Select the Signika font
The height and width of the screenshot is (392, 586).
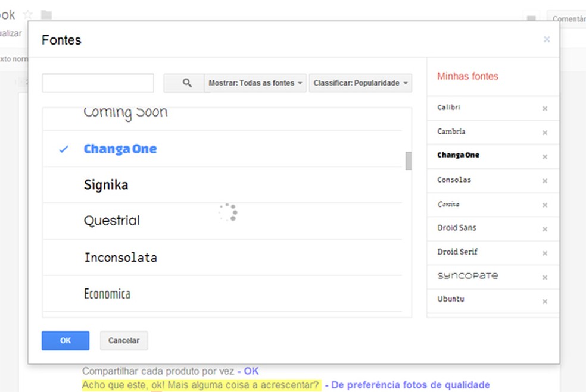(x=106, y=185)
